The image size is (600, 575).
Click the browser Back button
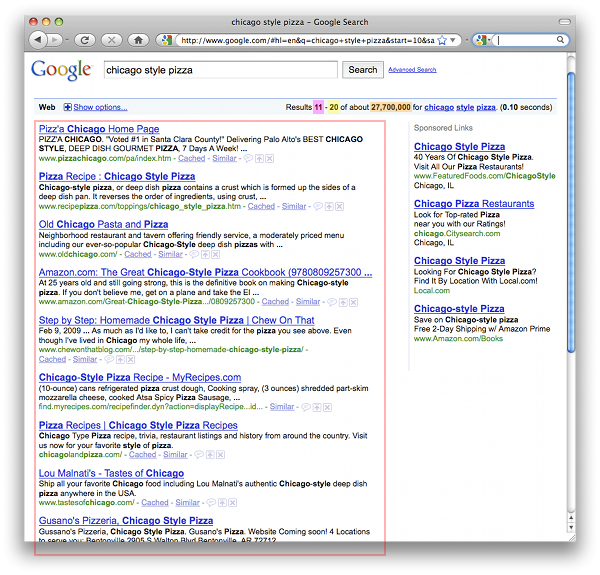pyautogui.click(x=38, y=40)
